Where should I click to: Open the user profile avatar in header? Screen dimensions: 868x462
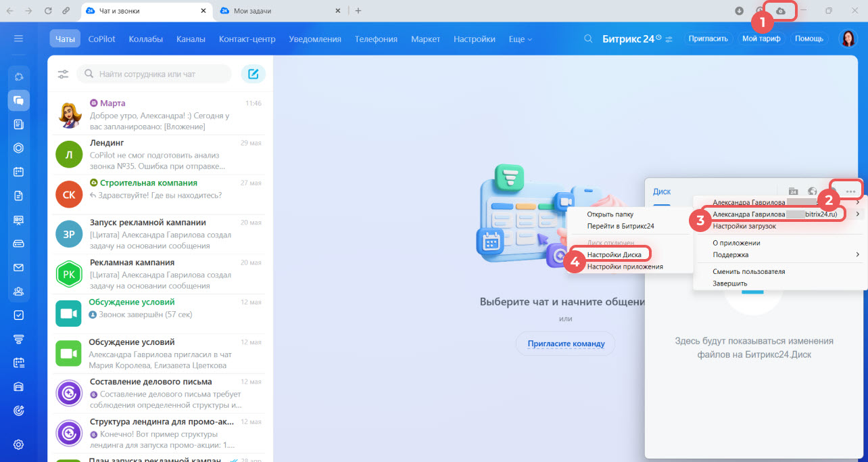coord(848,39)
